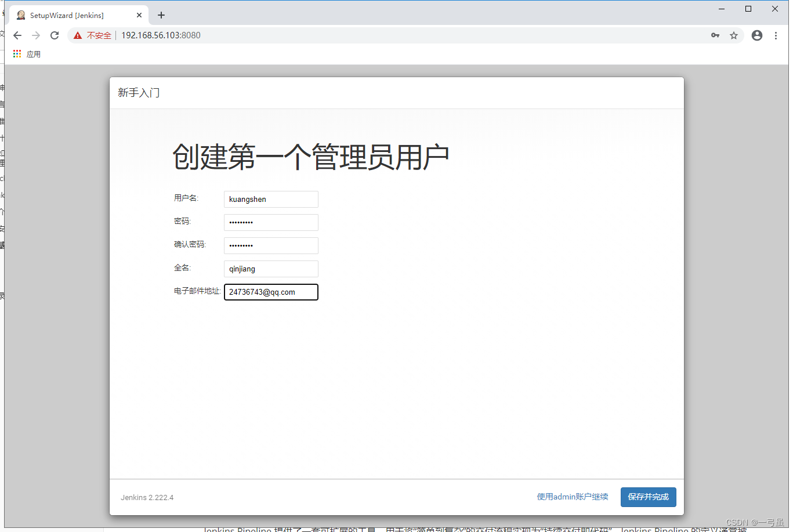Maximize the Chrome window
The height and width of the screenshot is (532, 793).
coord(748,9)
